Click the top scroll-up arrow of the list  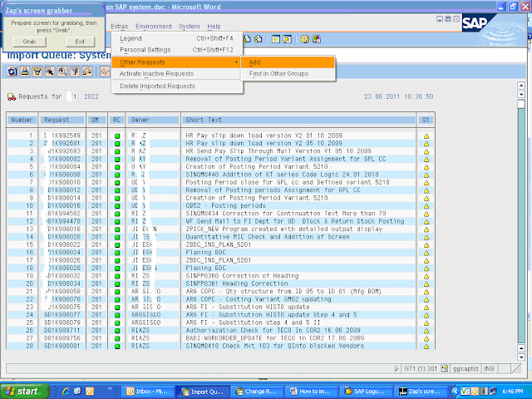[521, 86]
